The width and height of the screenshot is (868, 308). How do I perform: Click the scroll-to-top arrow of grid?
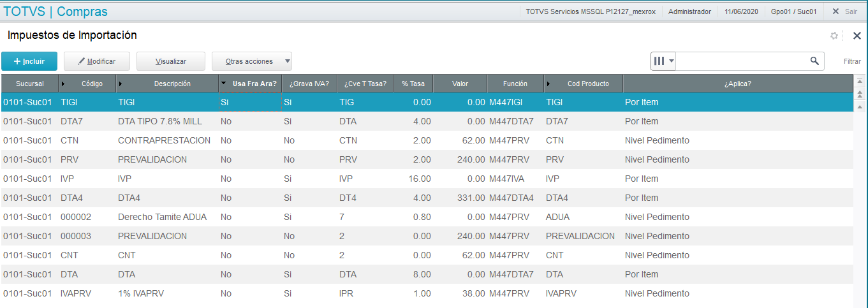pyautogui.click(x=859, y=82)
